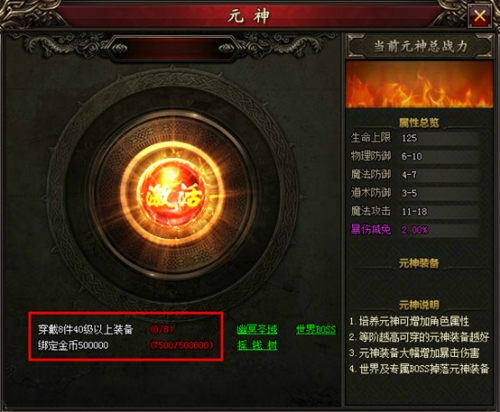
Task: Open the 摇钱树 link
Action: (257, 345)
